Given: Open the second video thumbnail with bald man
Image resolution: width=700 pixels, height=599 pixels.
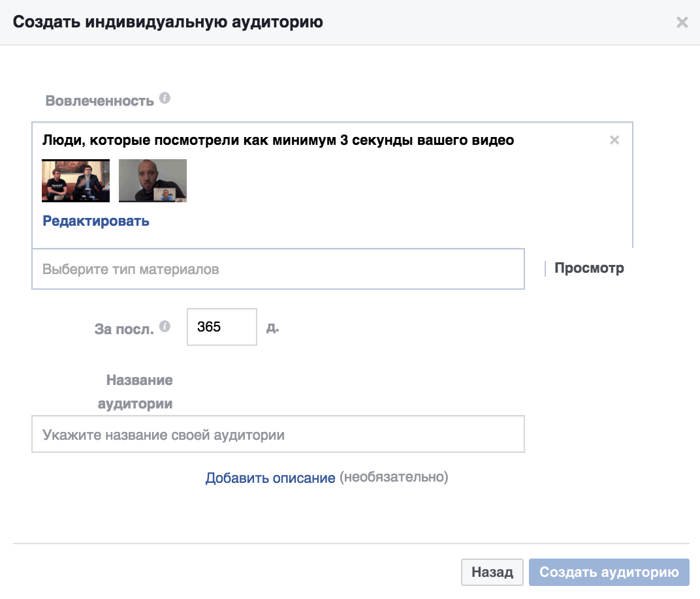Looking at the screenshot, I should coord(153,181).
